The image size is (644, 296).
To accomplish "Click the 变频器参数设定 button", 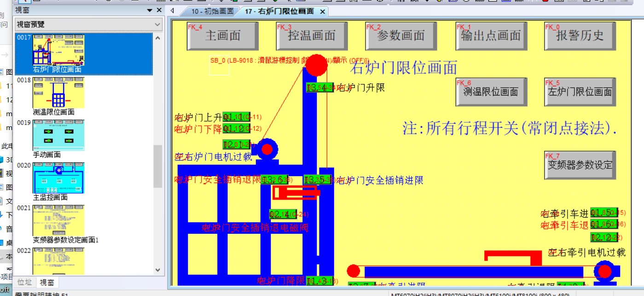I will click(x=580, y=165).
